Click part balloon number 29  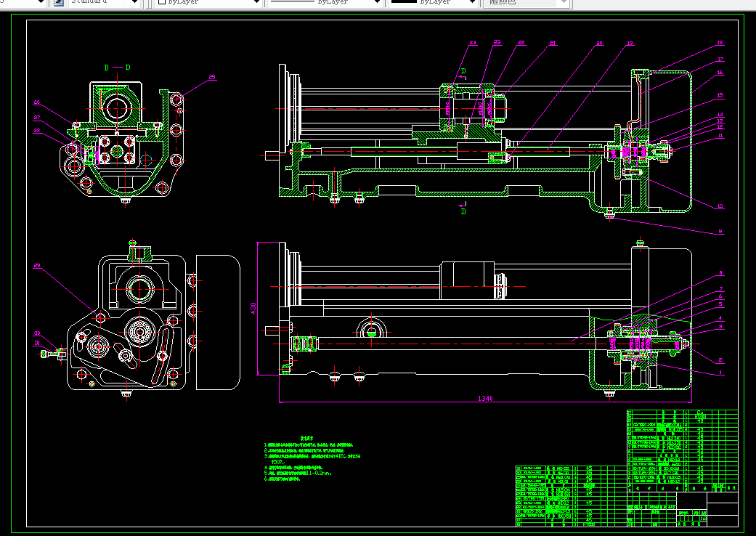coord(37,265)
